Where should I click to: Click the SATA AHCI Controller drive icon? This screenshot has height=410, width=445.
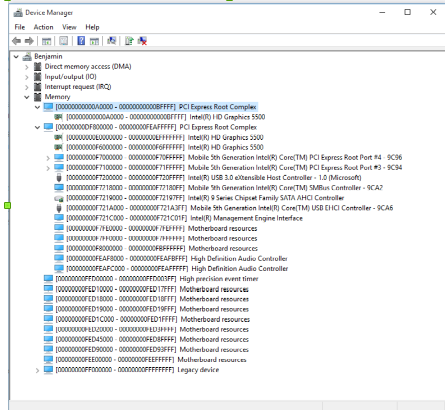(x=59, y=198)
